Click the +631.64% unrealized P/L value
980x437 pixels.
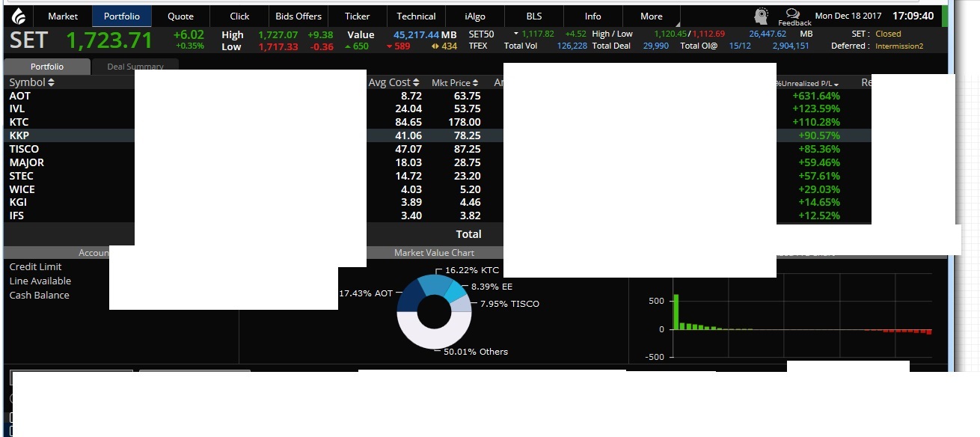click(816, 96)
